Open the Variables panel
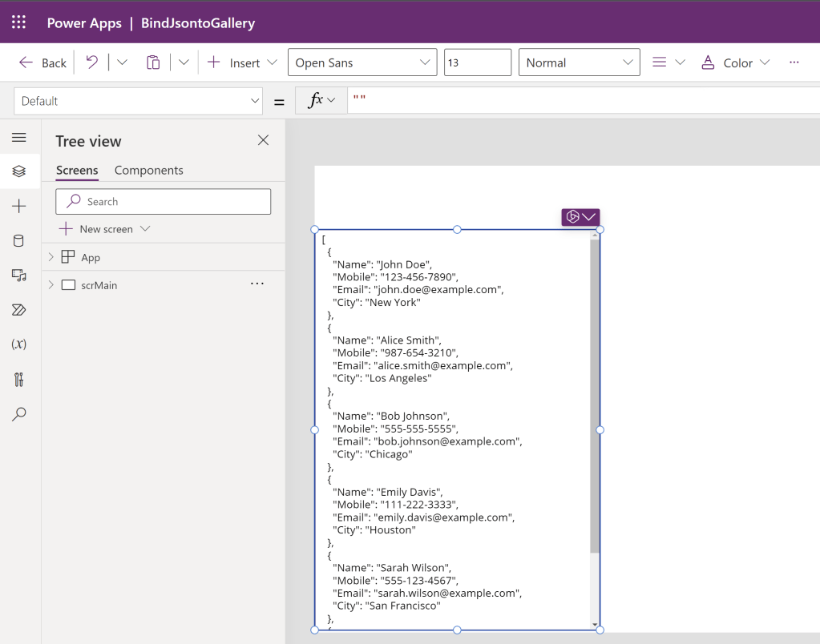Image resolution: width=820 pixels, height=644 pixels. pyautogui.click(x=19, y=344)
